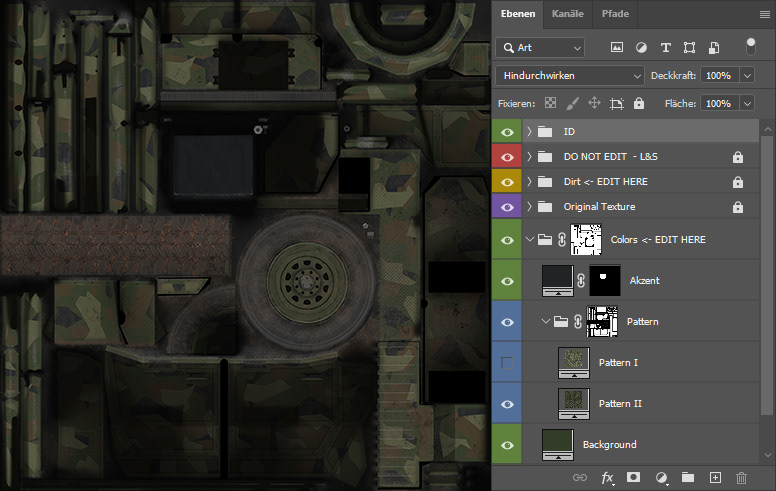Click mask link chain on Akzent layer
This screenshot has width=776, height=491.
(x=581, y=281)
